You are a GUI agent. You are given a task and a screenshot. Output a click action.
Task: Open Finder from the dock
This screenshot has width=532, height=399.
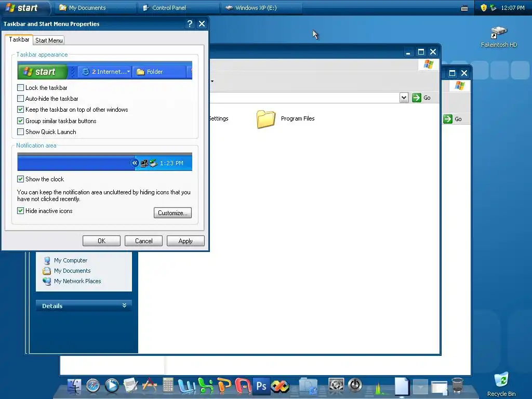tap(74, 386)
